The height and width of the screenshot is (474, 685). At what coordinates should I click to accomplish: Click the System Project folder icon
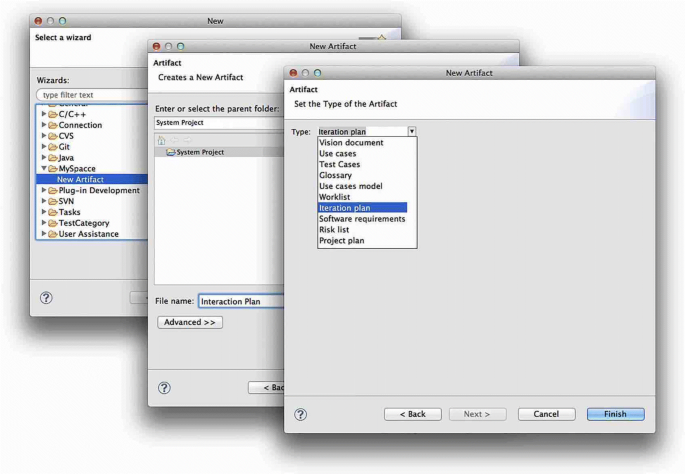click(x=170, y=152)
